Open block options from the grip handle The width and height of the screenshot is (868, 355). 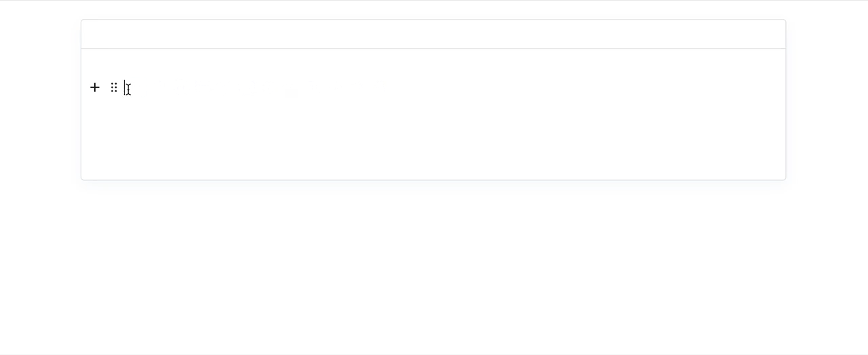pos(114,87)
